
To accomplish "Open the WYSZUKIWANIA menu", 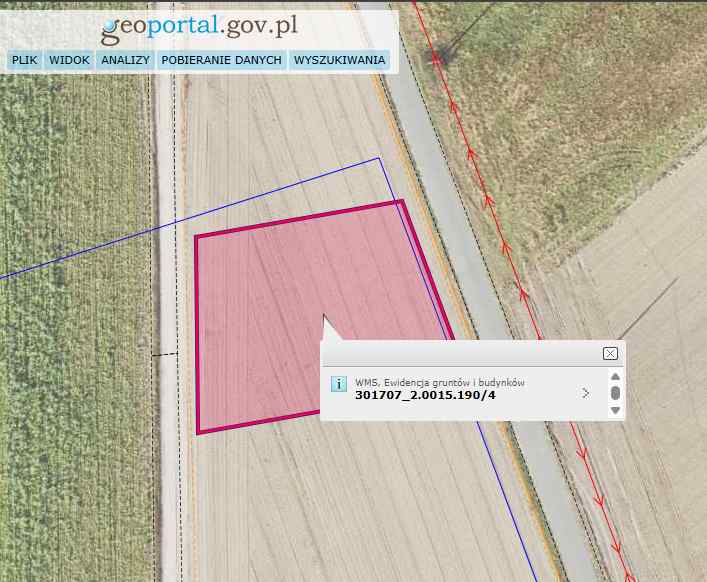I will [x=338, y=60].
